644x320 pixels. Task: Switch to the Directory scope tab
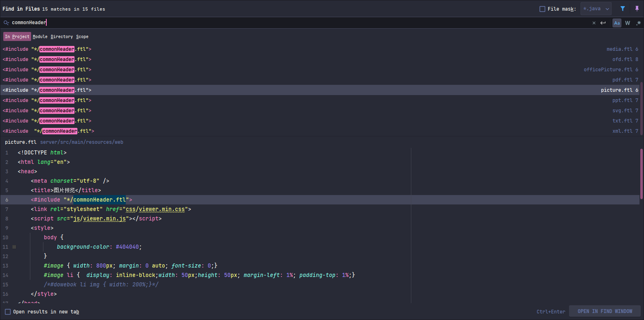[x=62, y=36]
